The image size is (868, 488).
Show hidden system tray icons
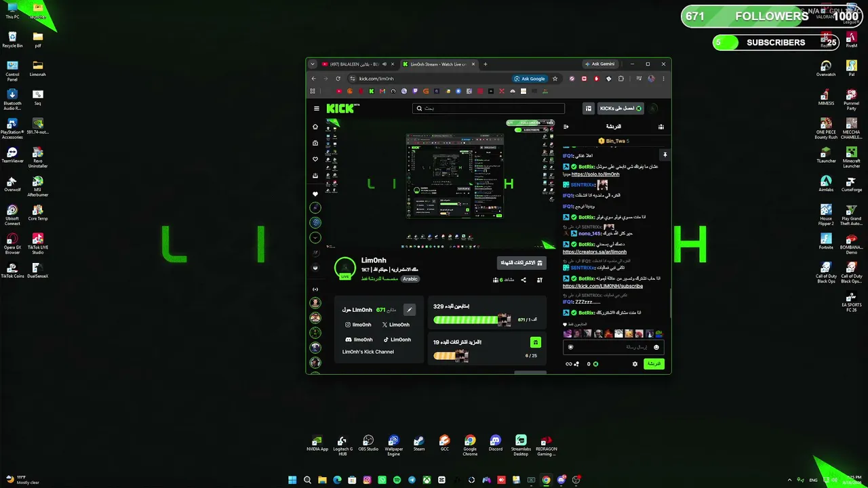789,480
